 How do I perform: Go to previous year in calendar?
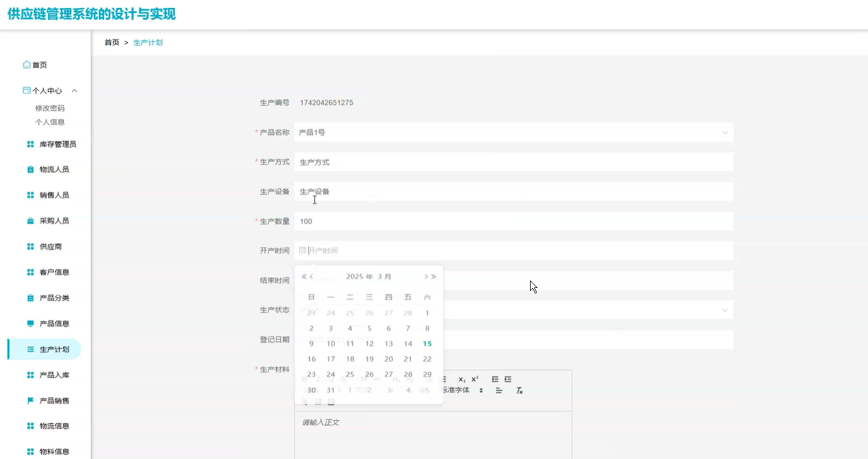pyautogui.click(x=304, y=277)
